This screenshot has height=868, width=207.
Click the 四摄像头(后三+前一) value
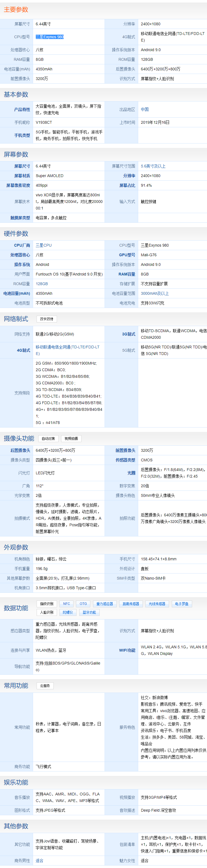pyautogui.click(x=54, y=460)
